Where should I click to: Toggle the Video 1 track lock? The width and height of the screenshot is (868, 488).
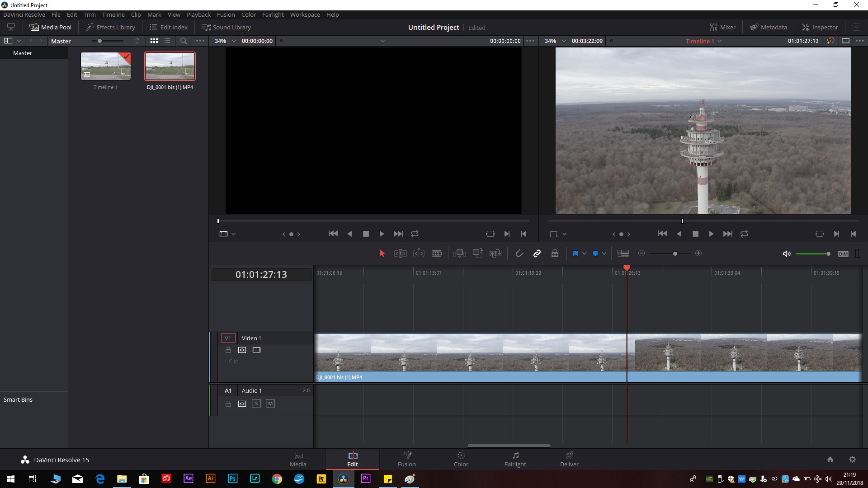tap(228, 350)
